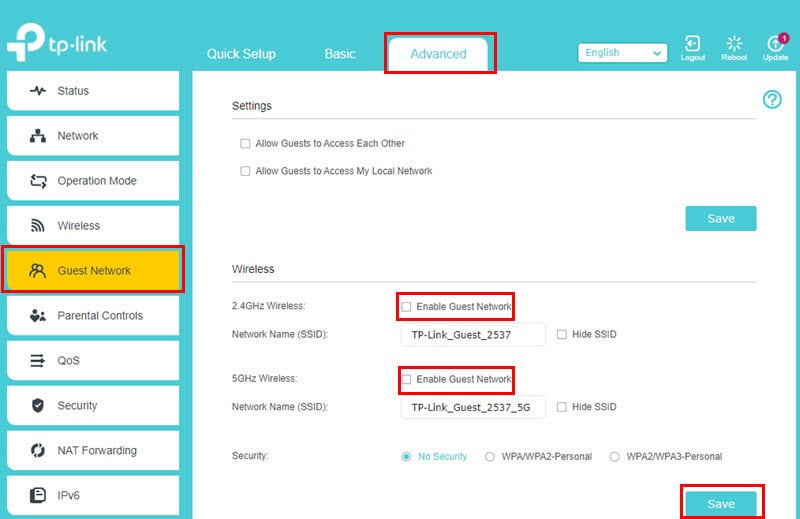Image resolution: width=800 pixels, height=519 pixels.
Task: Open the English language dropdown
Action: coord(622,53)
